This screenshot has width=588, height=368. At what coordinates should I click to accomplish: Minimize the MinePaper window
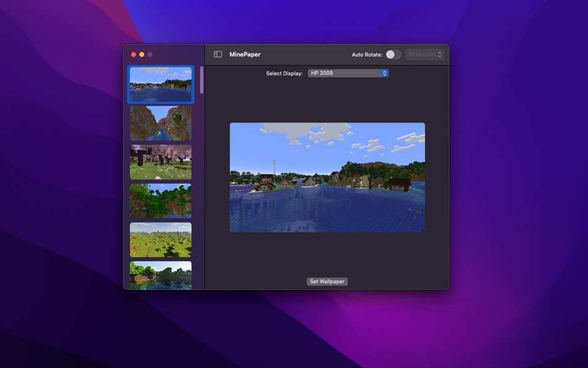142,55
